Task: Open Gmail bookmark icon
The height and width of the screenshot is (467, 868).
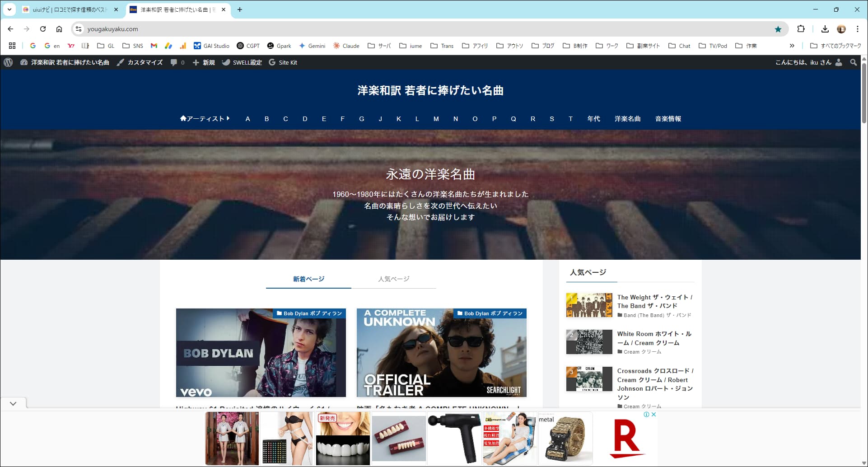Action: coord(154,46)
